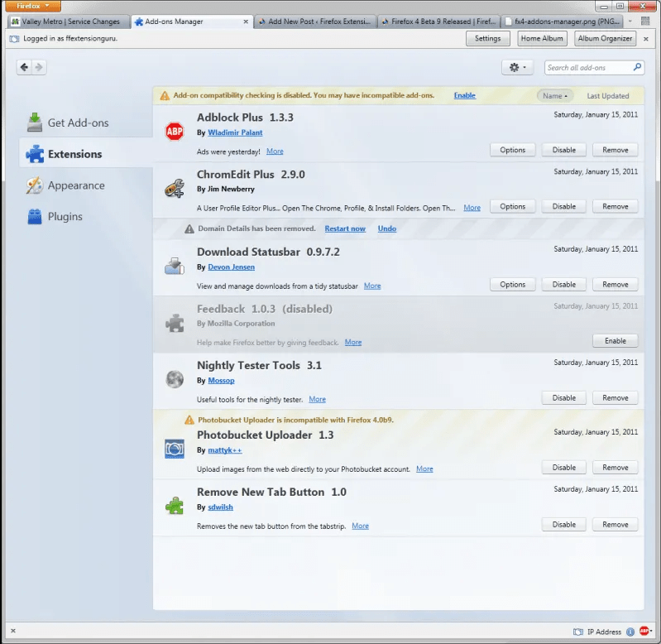
Task: Close the Photobucket toolbar
Action: point(646,39)
